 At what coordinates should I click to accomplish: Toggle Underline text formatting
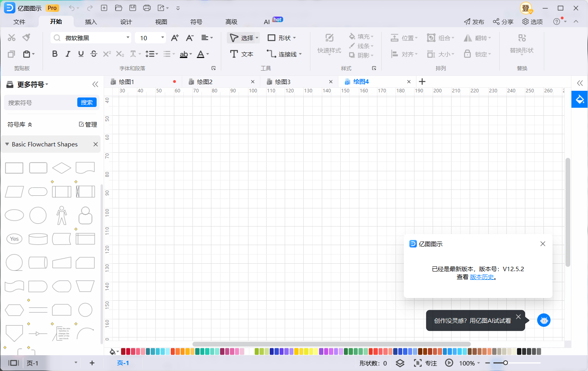point(81,54)
